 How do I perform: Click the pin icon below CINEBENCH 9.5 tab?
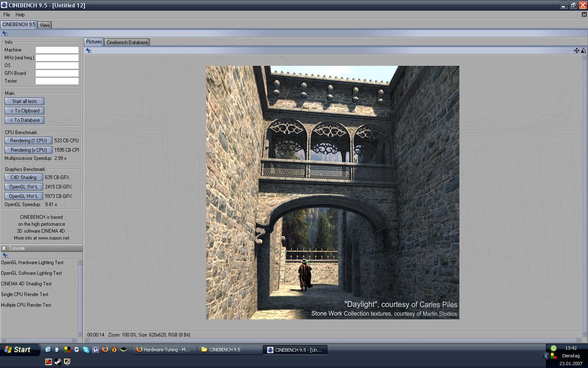pos(5,34)
